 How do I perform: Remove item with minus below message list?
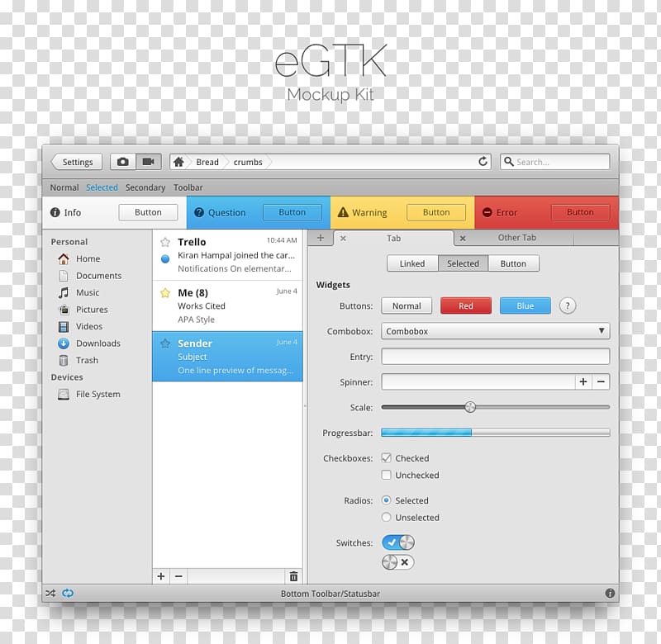click(x=178, y=575)
